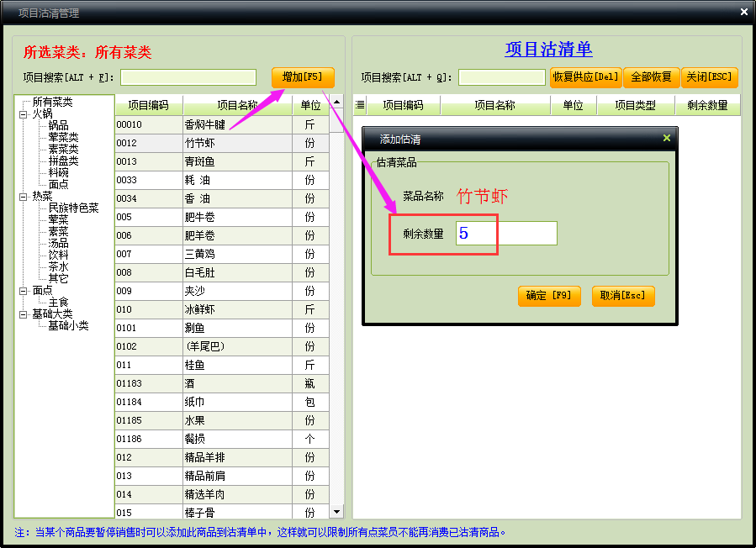Viewport: 756px width, 548px height.
Task: Select 民族特色菜 in the category tree
Action: [x=73, y=208]
